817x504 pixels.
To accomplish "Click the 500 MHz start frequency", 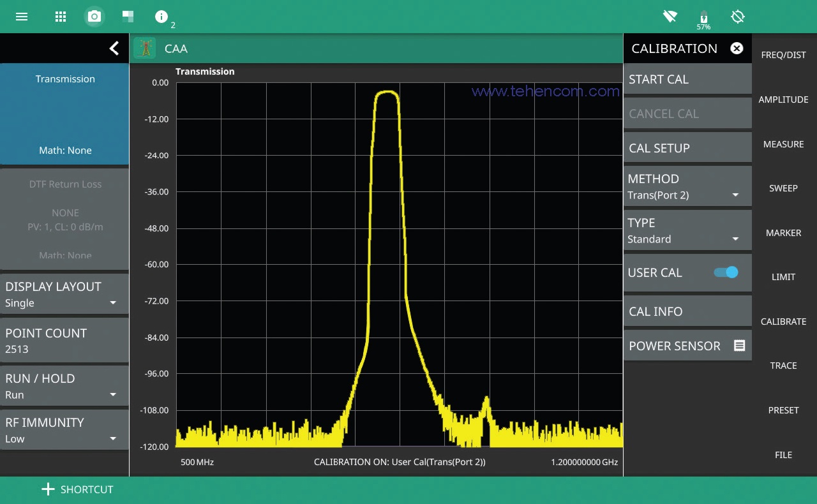I will coord(197,462).
